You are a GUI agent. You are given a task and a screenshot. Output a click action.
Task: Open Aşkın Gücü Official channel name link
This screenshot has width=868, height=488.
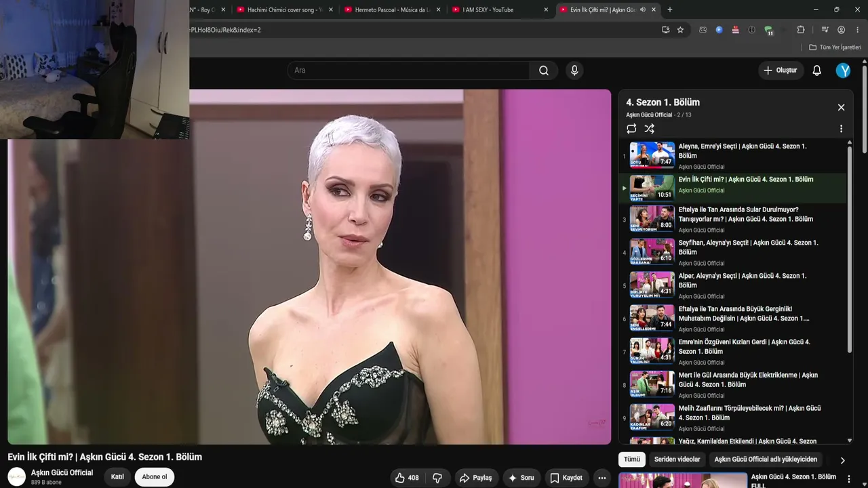pos(62,472)
